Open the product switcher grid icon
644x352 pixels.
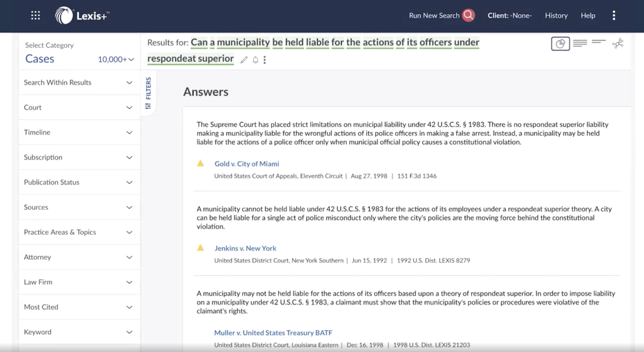click(36, 15)
